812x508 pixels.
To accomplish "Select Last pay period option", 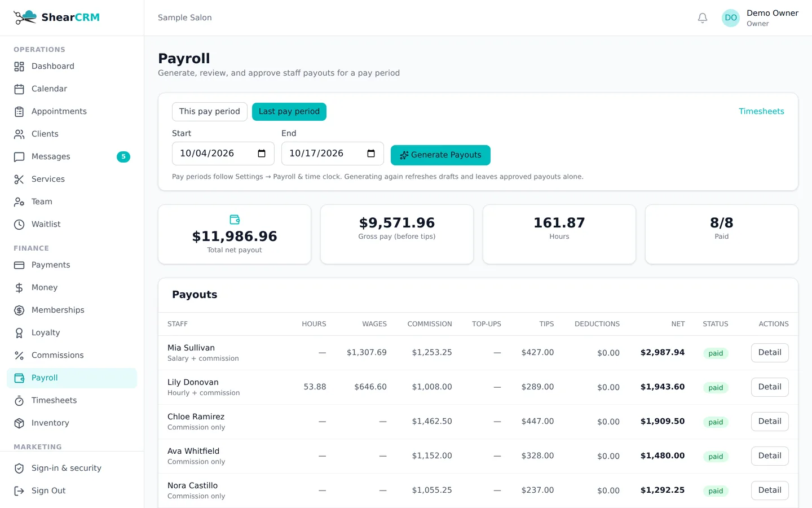I will pos(289,112).
